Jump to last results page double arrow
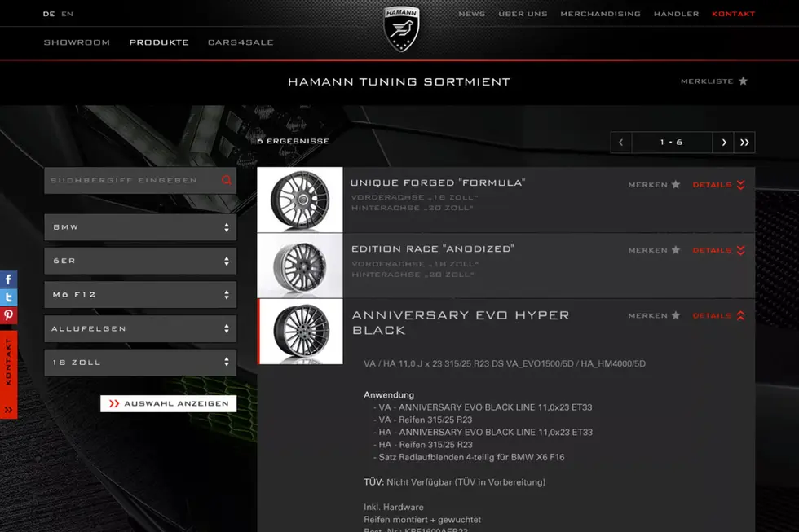The image size is (799, 532). click(744, 143)
